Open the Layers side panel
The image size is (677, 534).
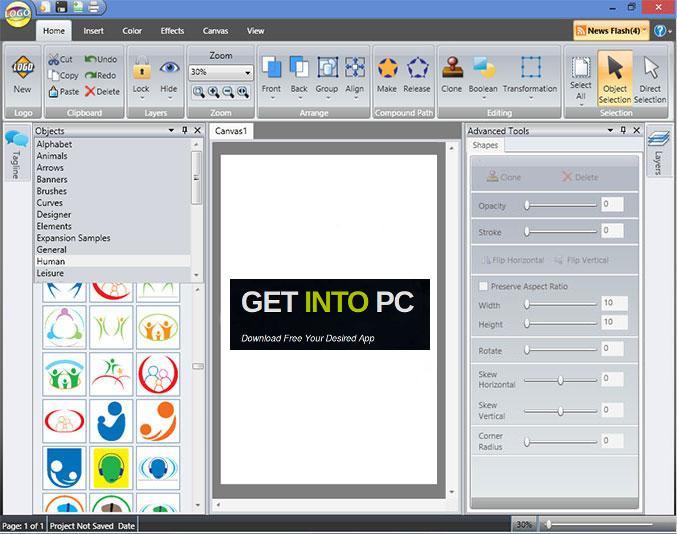[658, 152]
